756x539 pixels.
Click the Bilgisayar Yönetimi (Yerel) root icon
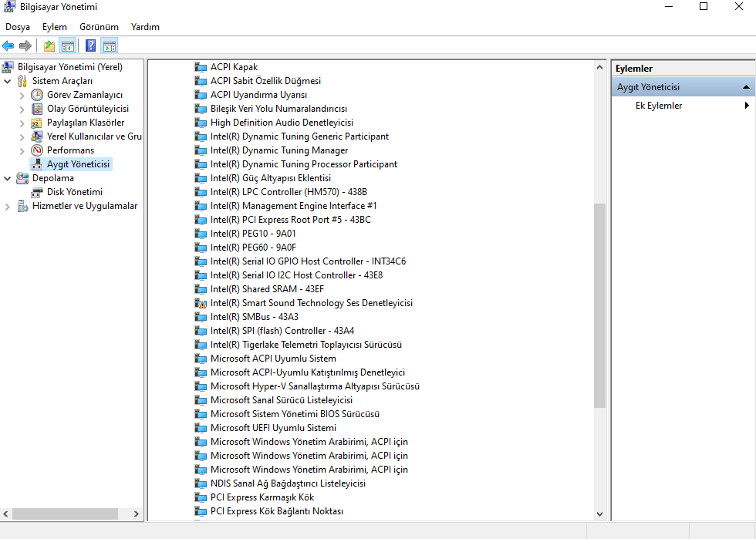8,66
